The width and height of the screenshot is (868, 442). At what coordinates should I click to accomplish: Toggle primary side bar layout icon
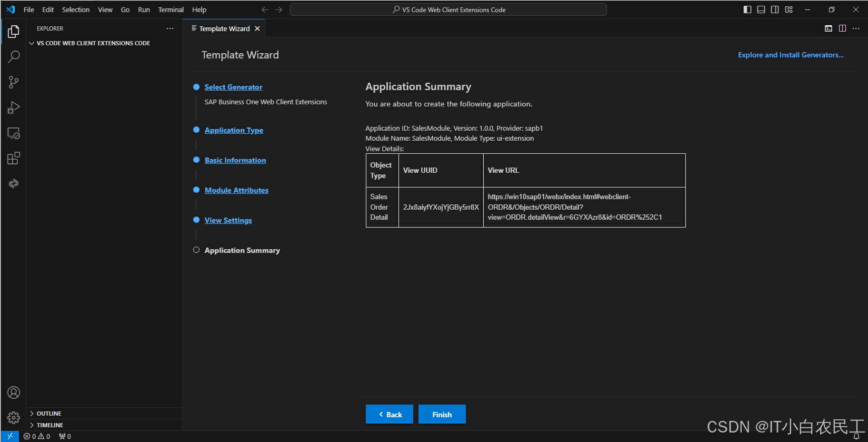(x=747, y=9)
